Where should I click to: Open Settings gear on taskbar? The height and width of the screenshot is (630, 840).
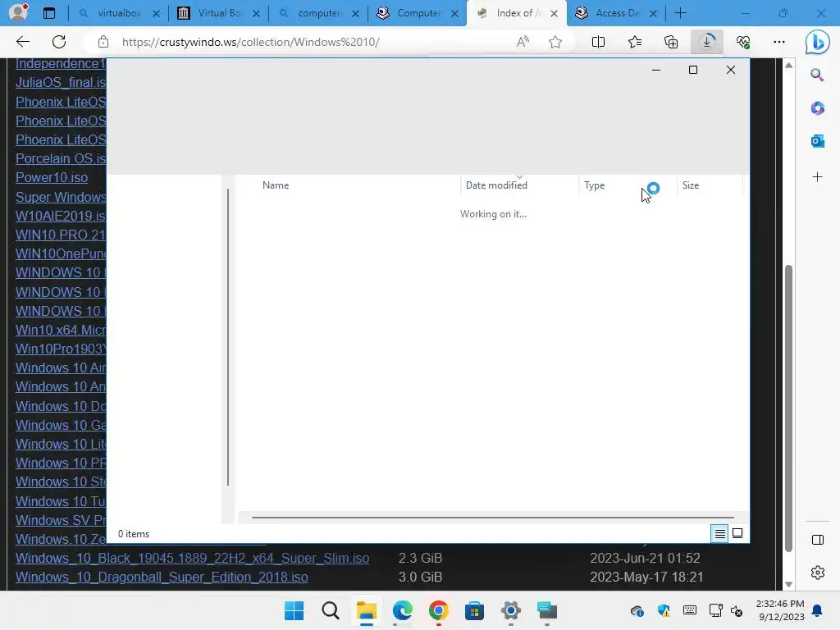click(x=510, y=610)
